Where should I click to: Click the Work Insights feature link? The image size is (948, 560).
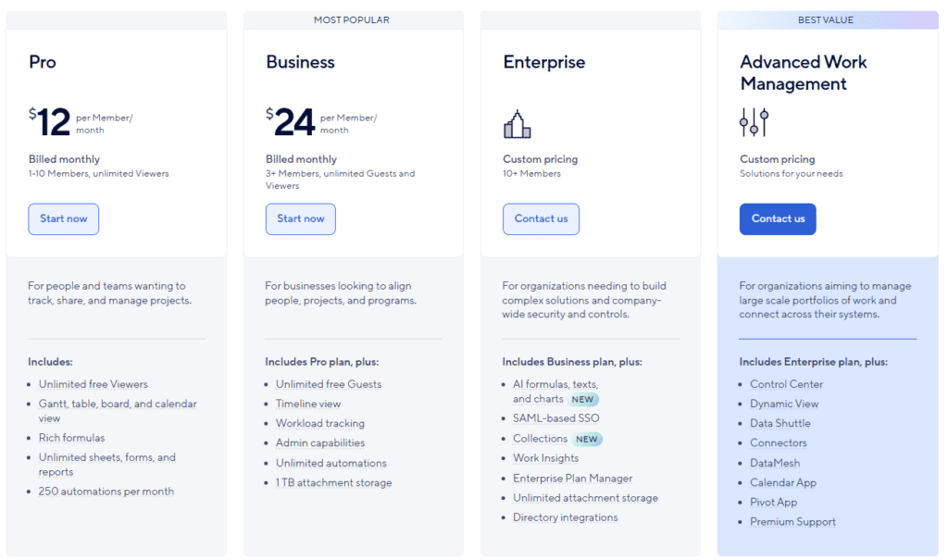tap(545, 458)
